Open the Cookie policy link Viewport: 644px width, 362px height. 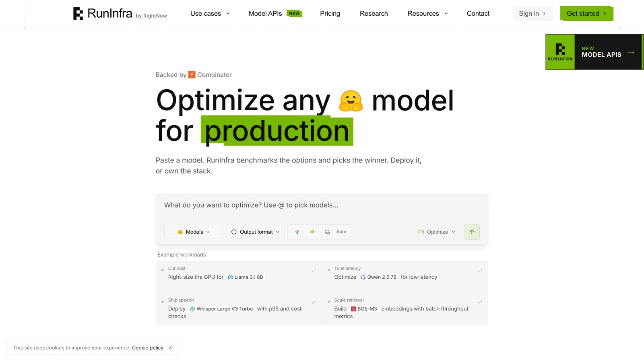pos(148,348)
